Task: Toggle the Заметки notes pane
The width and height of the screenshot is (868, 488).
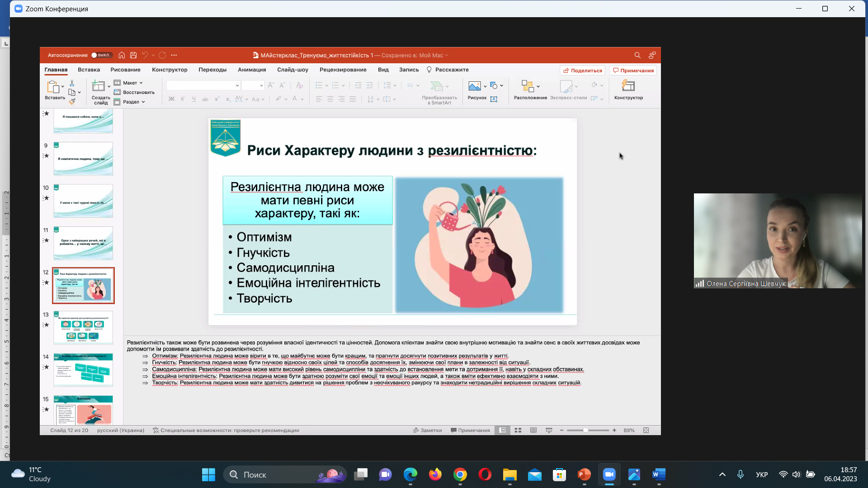Action: [427, 430]
